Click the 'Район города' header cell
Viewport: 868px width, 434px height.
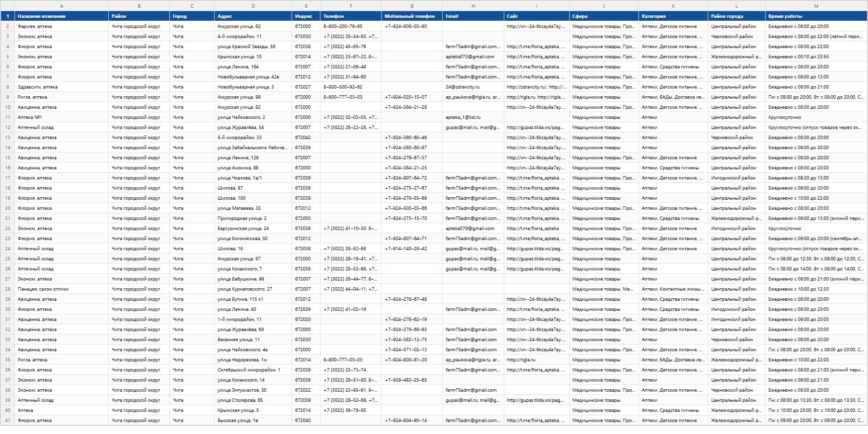[x=737, y=16]
